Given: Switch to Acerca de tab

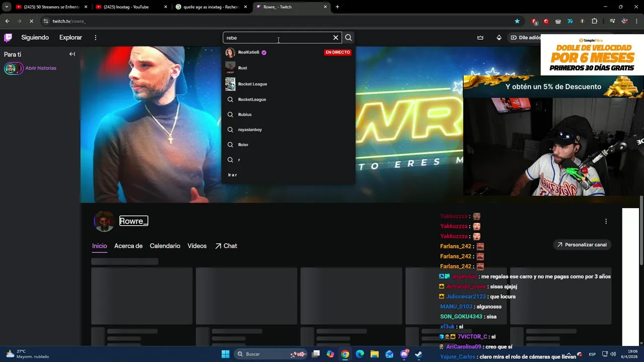Looking at the screenshot, I should click(128, 246).
